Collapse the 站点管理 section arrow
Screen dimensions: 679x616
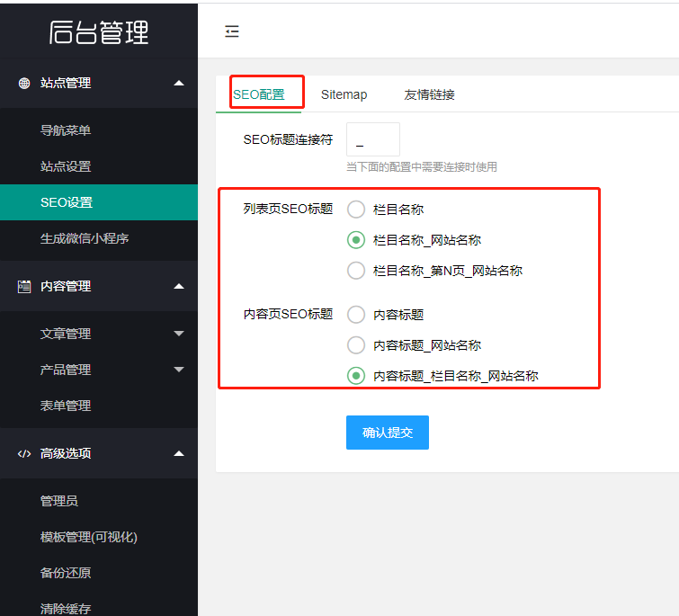tap(179, 83)
